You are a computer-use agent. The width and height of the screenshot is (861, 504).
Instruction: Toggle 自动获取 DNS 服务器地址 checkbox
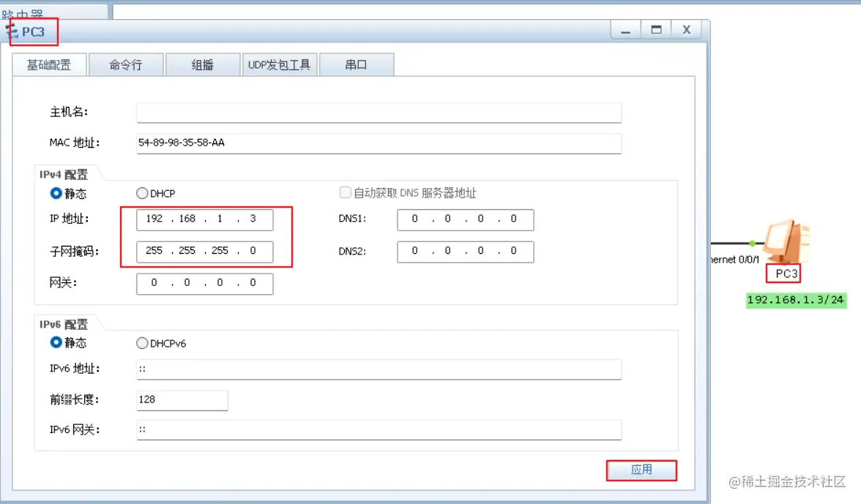pos(346,192)
